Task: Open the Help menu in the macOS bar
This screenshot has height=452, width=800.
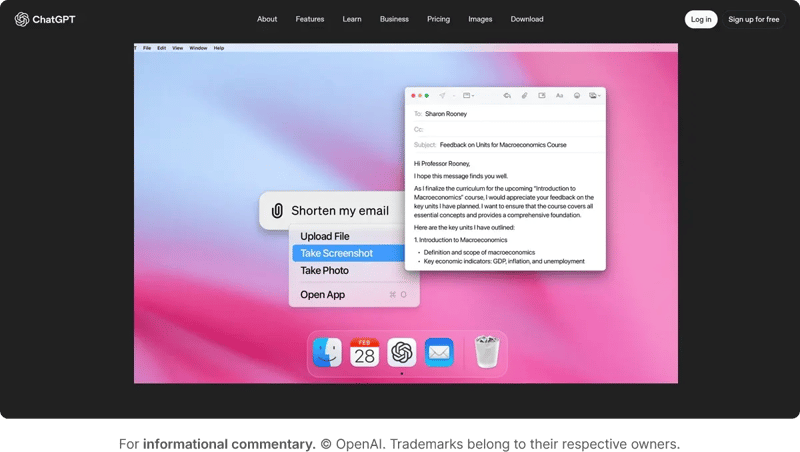Action: [219, 48]
